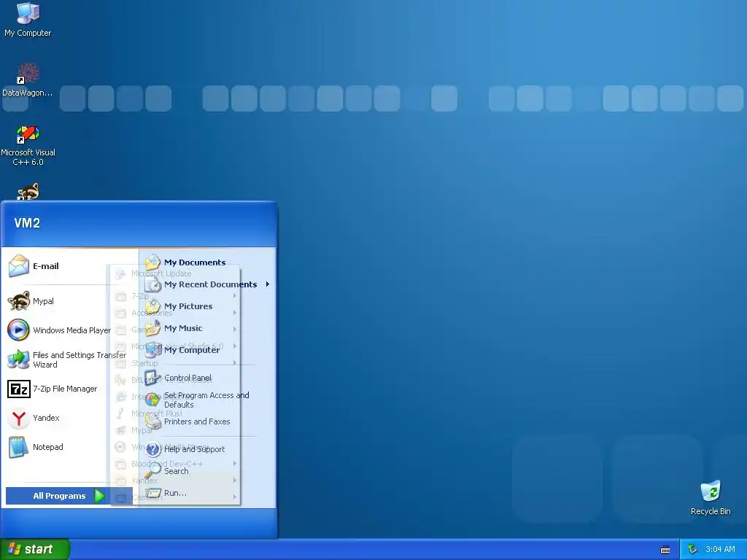Click the green start button
The image size is (747, 560).
pyautogui.click(x=35, y=549)
